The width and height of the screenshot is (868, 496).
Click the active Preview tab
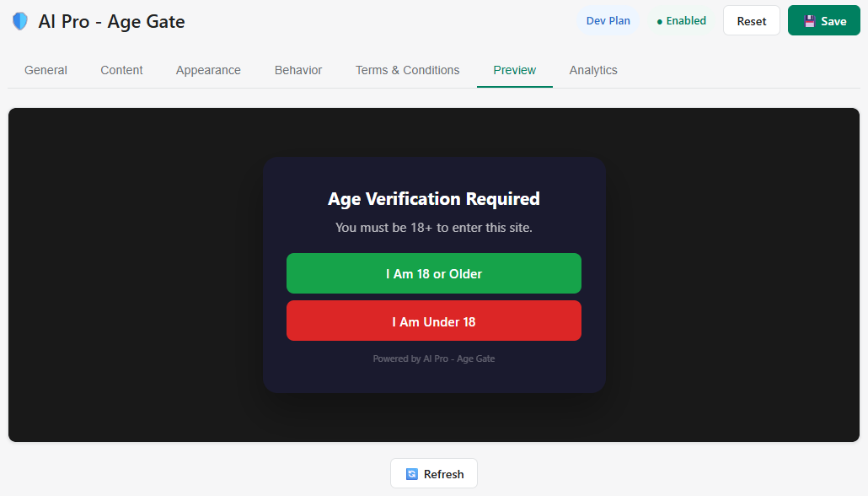pos(514,70)
